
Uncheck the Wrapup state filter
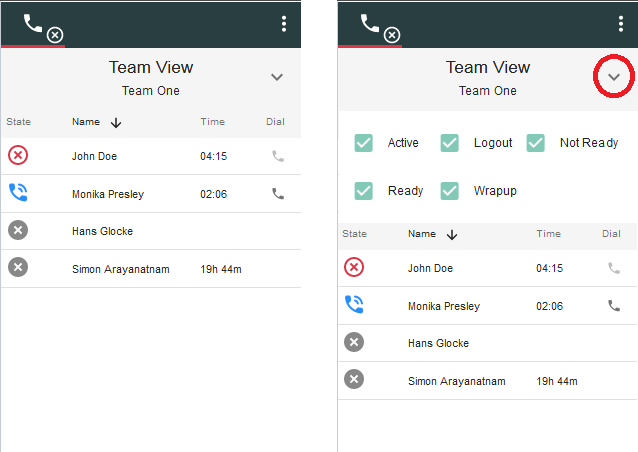tap(450, 191)
